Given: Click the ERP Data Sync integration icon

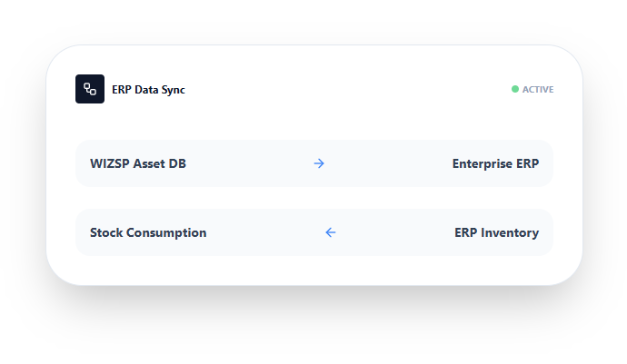Looking at the screenshot, I should click(x=90, y=89).
